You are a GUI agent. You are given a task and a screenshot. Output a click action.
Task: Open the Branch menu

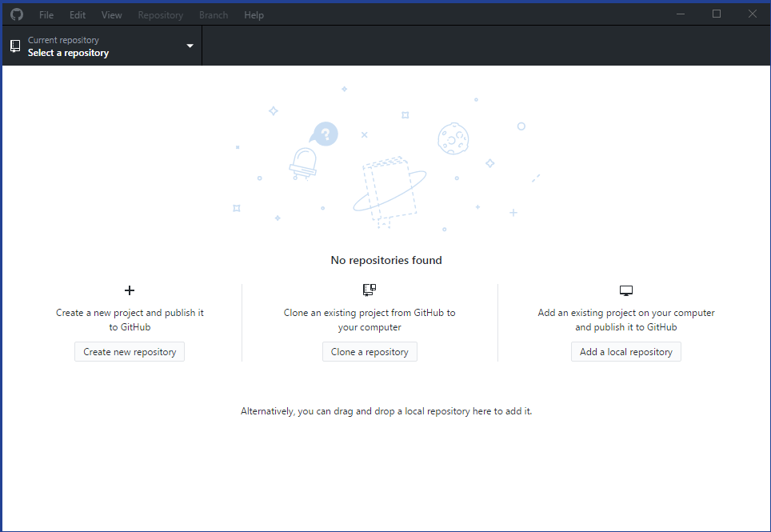point(214,15)
